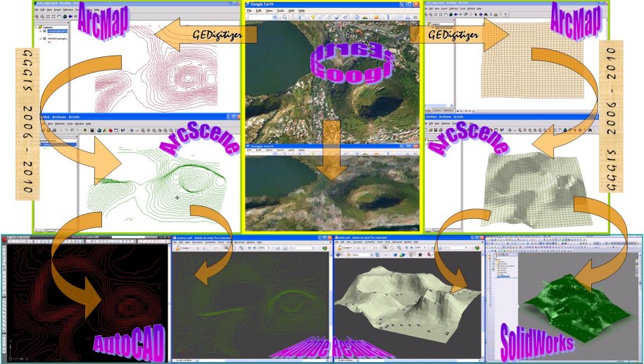Click the Record a Tour icon in Google Earth
The width and height of the screenshot is (644, 364).
tap(346, 18)
